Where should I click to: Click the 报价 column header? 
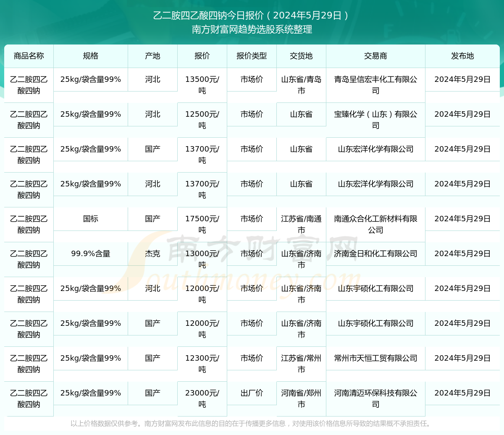tap(202, 56)
